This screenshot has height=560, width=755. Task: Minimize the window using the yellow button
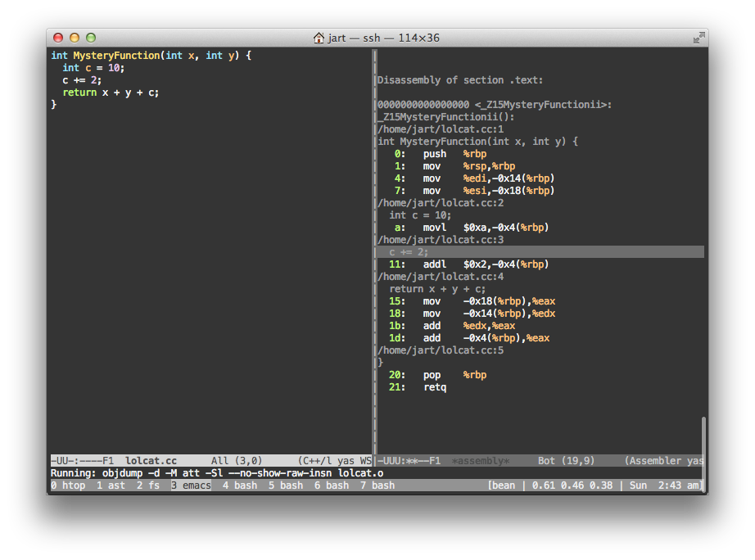tap(75, 38)
